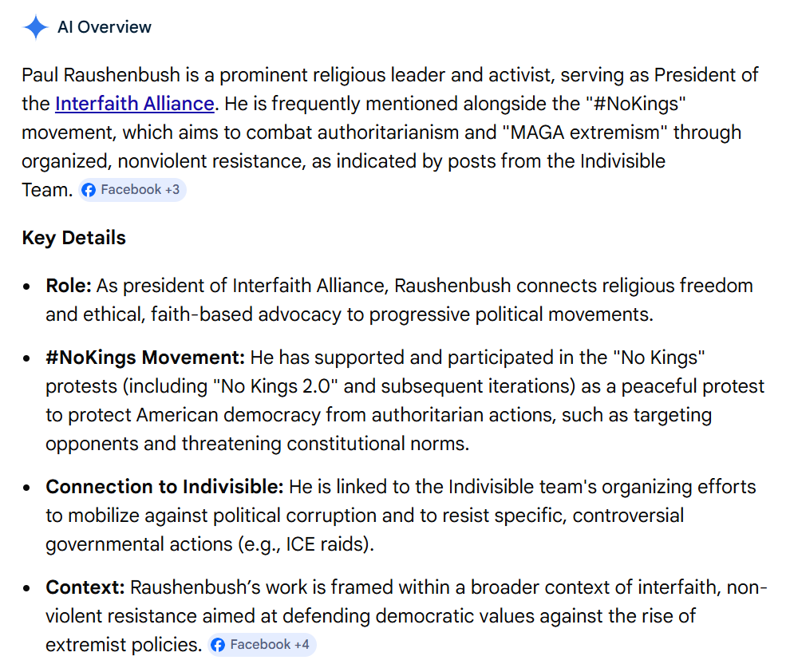Click the "+3" count in the source chip
This screenshot has height=672, width=790.
point(172,190)
